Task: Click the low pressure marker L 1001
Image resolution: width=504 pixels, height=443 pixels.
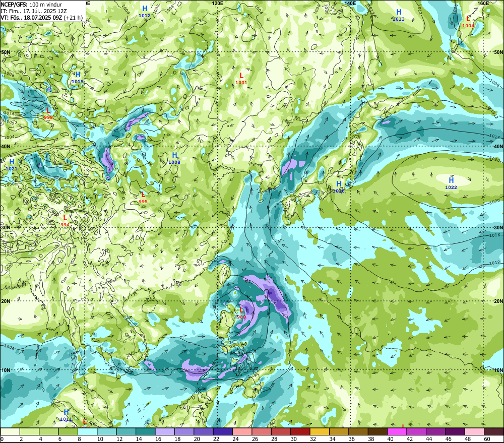Action: 241,79
